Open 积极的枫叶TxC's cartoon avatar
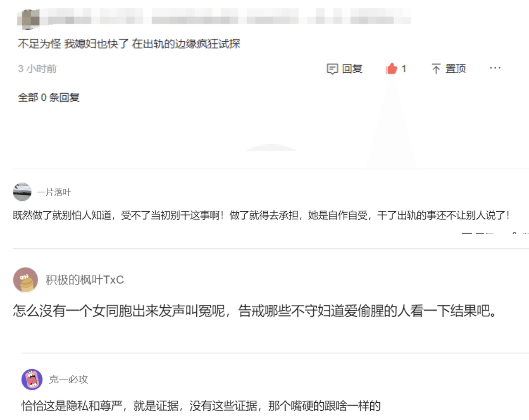The image size is (529, 420). point(26,280)
